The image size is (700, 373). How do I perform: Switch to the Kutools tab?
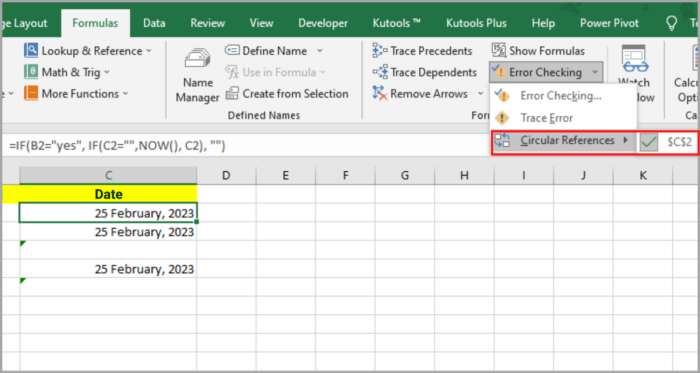click(x=397, y=23)
